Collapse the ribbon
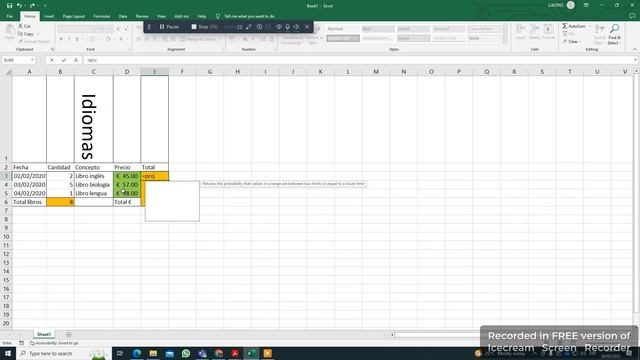Viewport: 640px width, 360px height. pyautogui.click(x=634, y=49)
